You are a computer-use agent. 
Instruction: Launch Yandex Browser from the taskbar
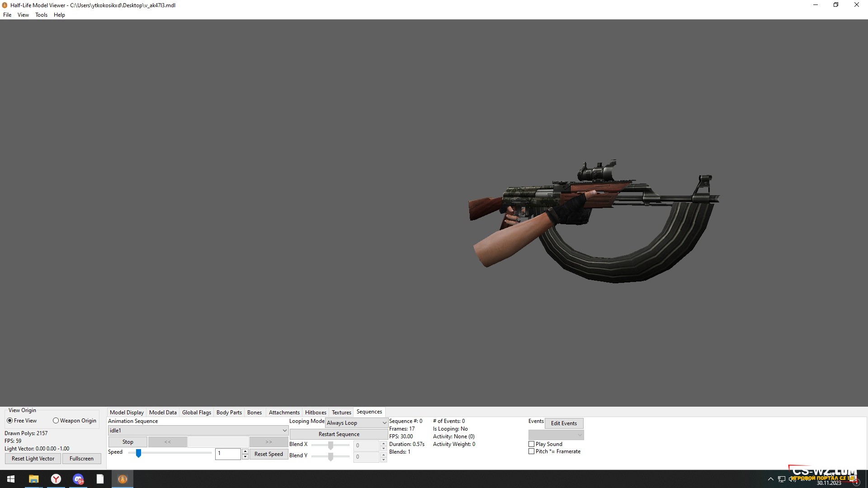tap(56, 479)
